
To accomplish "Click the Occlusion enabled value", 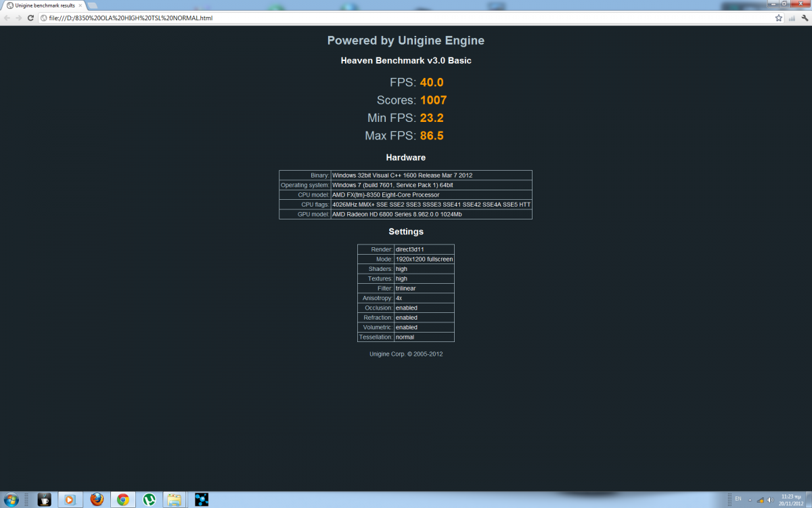I will [x=424, y=308].
